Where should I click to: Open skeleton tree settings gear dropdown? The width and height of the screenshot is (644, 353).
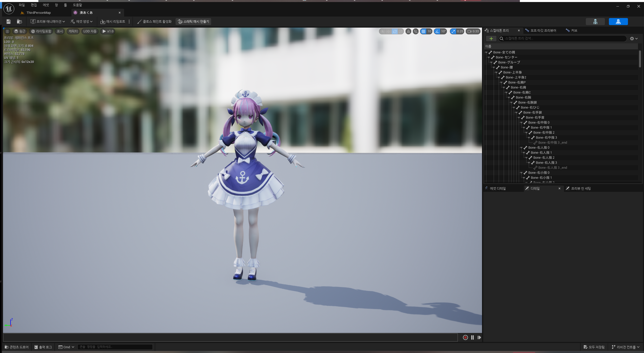[x=633, y=39]
